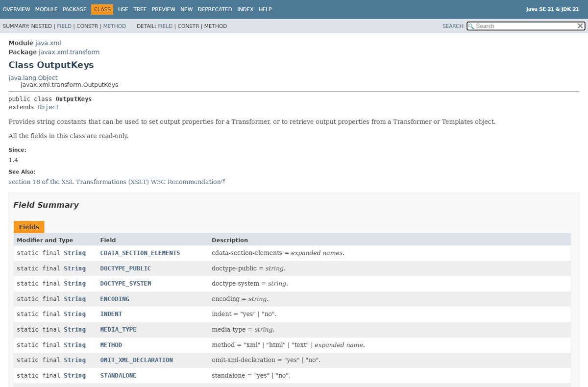Open the HELP page
This screenshot has width=588, height=387.
click(x=265, y=9)
